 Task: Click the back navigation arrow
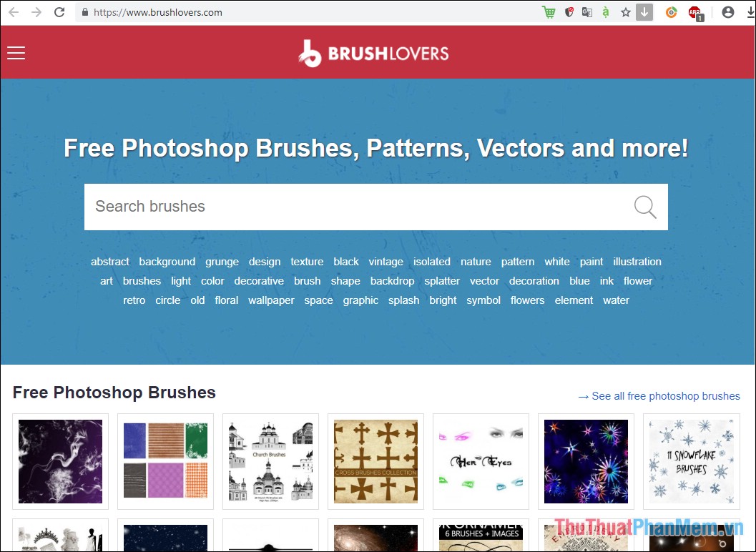pyautogui.click(x=14, y=12)
